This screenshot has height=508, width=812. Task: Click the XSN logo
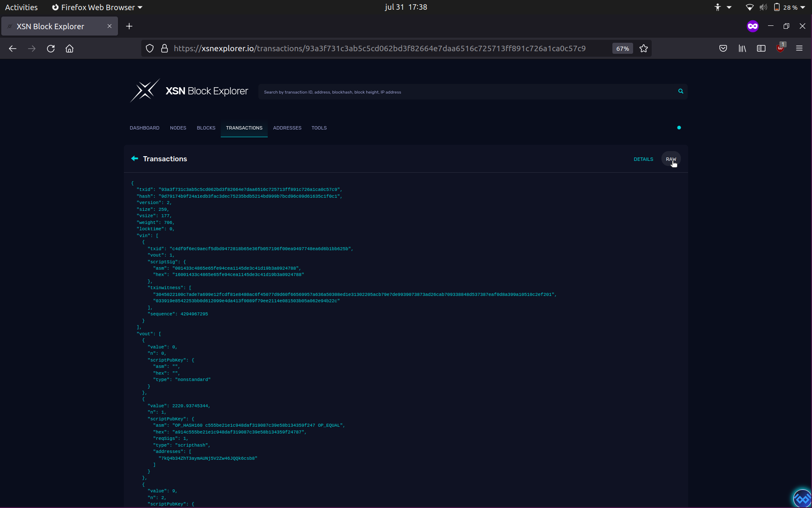[145, 91]
